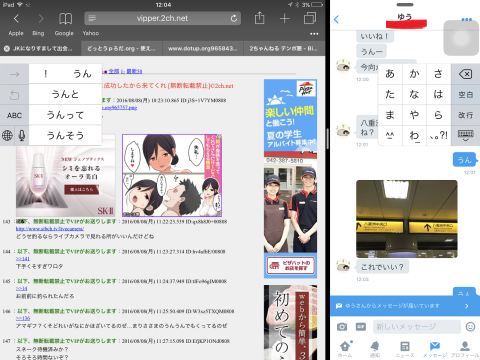The image size is (480, 360).
Task: Reload the vipper.2ch.net page
Action: 234,18
